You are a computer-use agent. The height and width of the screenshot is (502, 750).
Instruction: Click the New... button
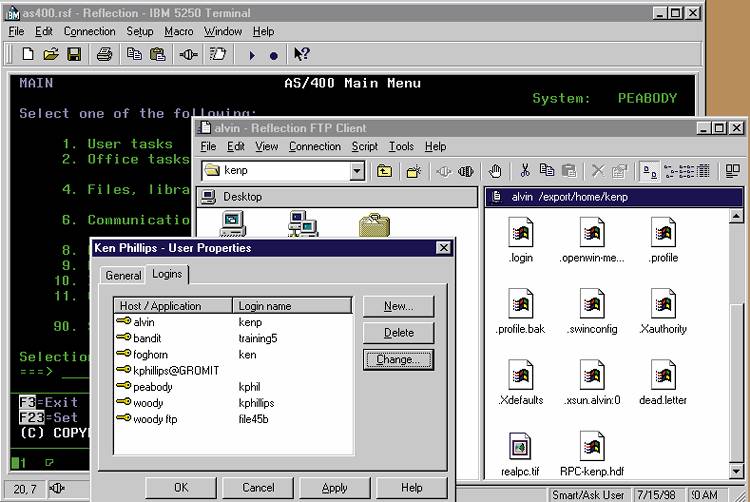pos(398,306)
